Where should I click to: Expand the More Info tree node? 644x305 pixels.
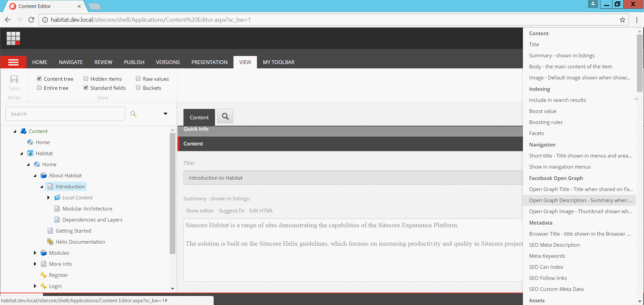[x=35, y=264]
